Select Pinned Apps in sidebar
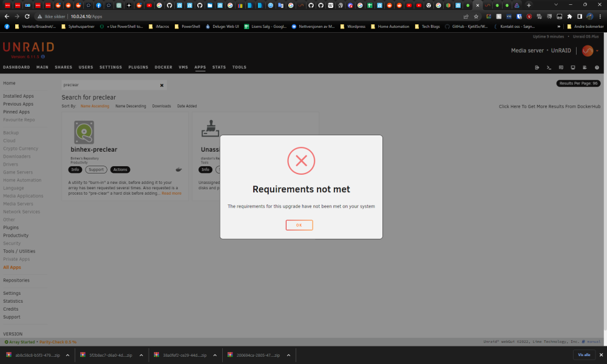Screen dimensions: 607x364 [x=16, y=112]
